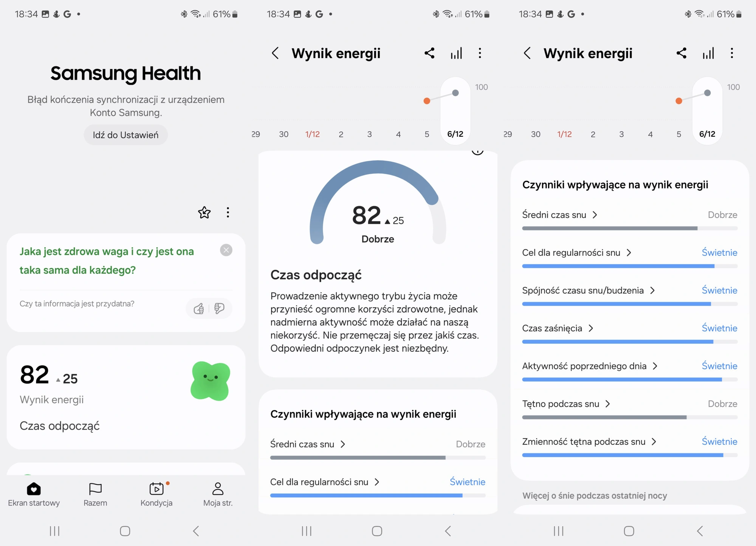756x546 pixels.
Task: Open trends chart icon in right screen
Action: click(708, 53)
